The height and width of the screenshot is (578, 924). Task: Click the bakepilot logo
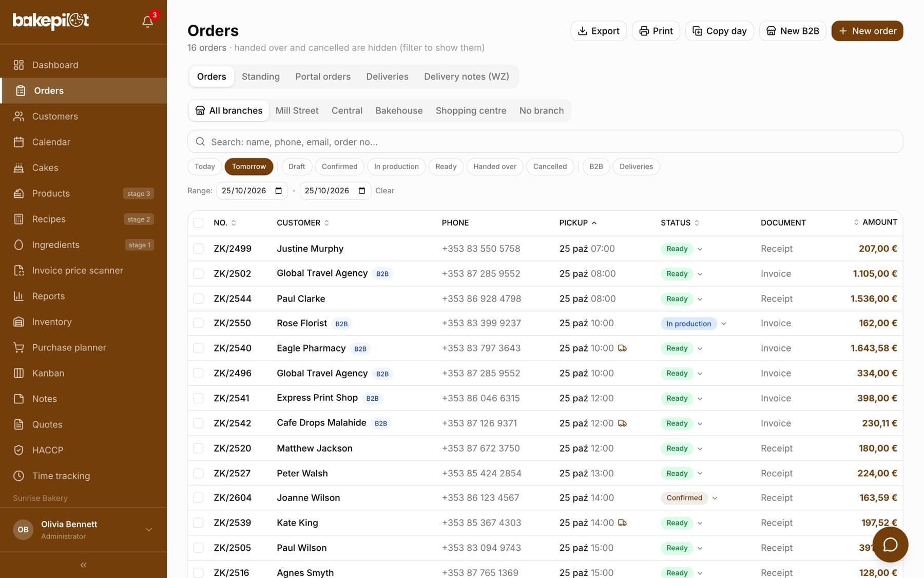[x=51, y=21]
